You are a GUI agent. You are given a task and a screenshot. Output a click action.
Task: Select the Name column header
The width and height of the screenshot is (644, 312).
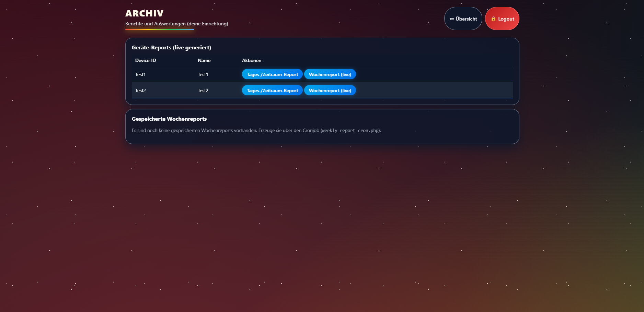(x=204, y=60)
